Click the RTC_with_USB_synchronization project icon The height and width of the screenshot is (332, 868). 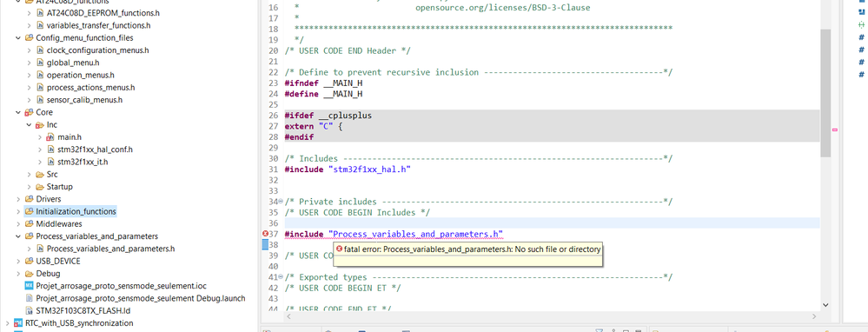coord(18,323)
